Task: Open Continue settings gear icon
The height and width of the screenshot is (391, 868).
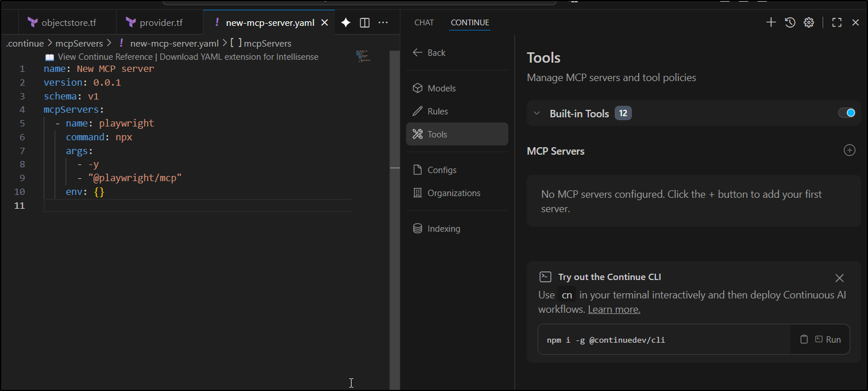Action: [809, 22]
